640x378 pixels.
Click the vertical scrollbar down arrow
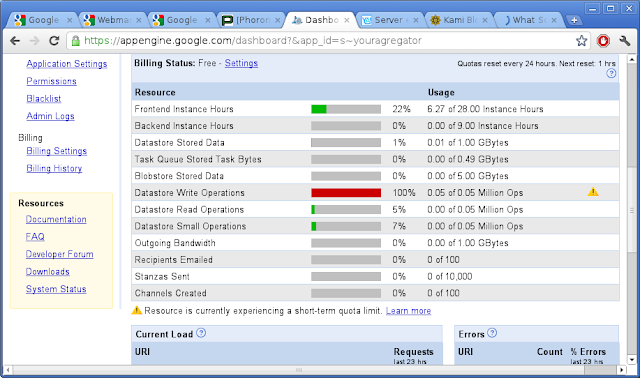point(632,360)
